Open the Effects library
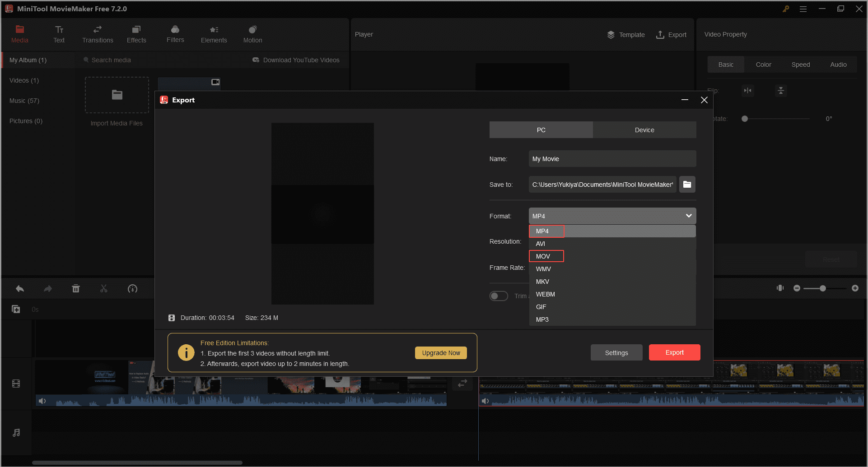868x467 pixels. click(136, 34)
